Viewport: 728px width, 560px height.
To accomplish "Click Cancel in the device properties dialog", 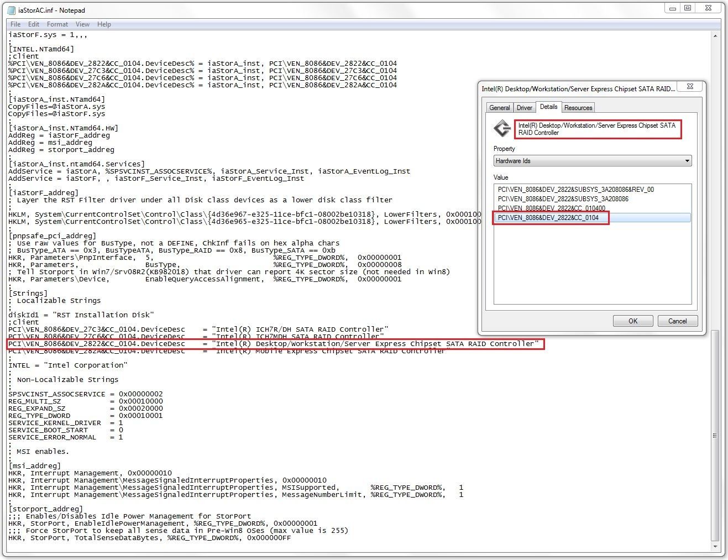I will pyautogui.click(x=677, y=321).
